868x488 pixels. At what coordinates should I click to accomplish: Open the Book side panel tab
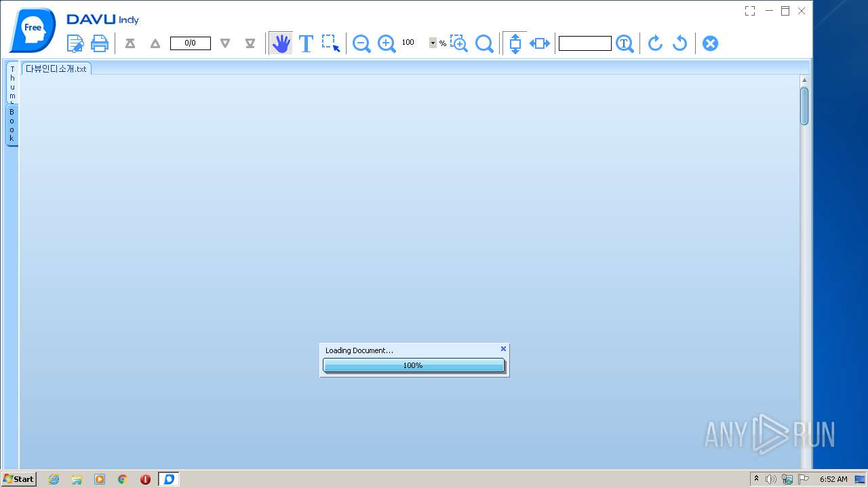pos(12,125)
